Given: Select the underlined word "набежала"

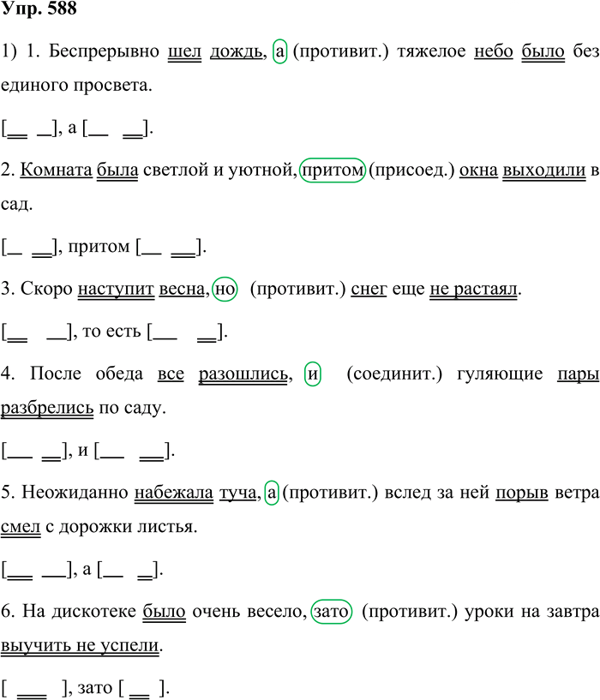Looking at the screenshot, I should (174, 493).
